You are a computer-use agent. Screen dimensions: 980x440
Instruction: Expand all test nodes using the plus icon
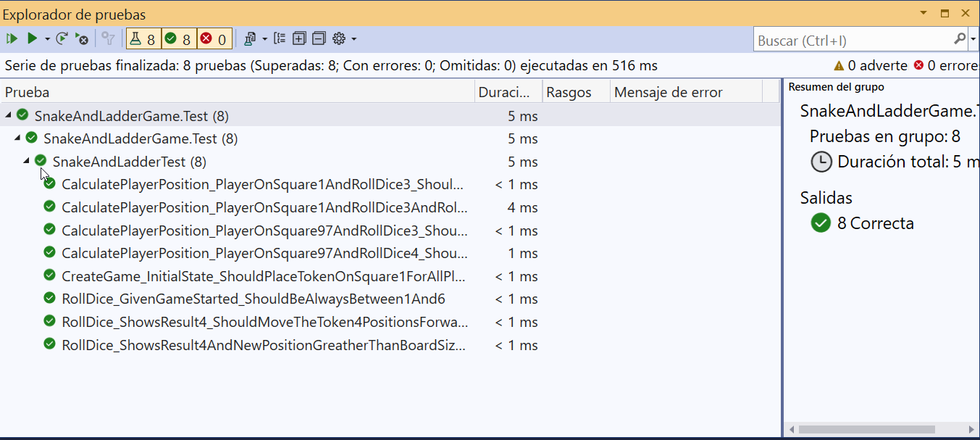(299, 38)
